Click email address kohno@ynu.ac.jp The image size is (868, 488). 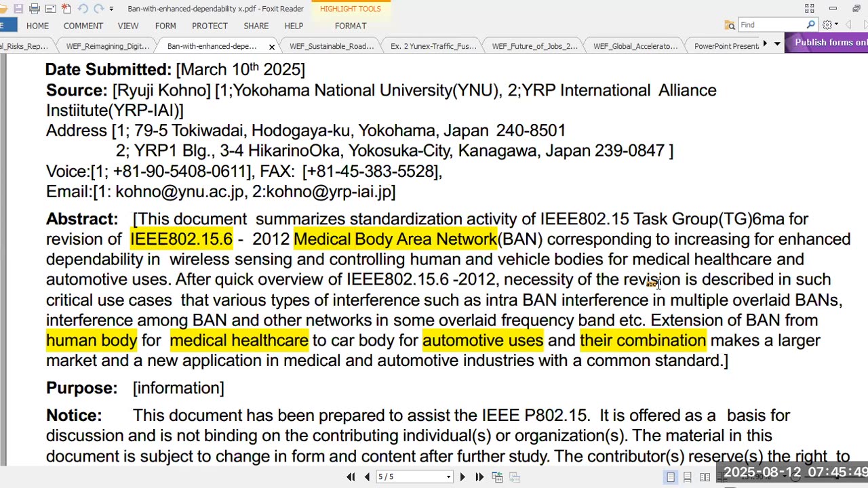coord(179,192)
